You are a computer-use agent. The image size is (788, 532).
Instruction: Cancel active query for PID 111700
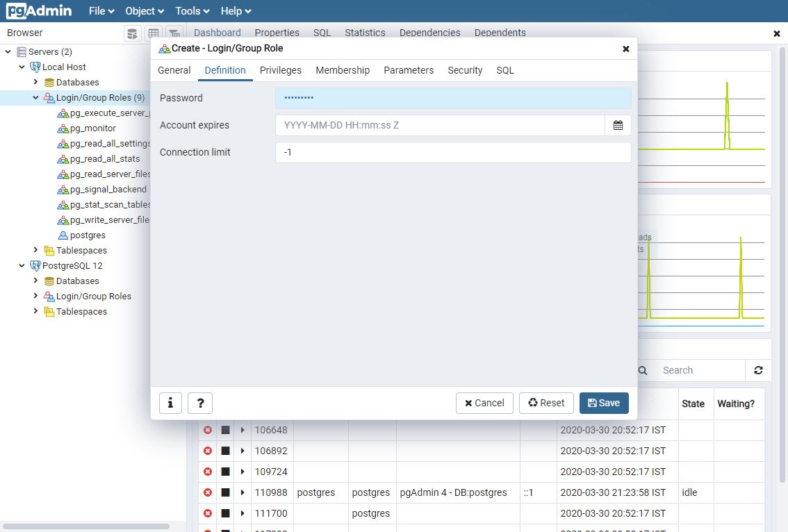(x=226, y=513)
